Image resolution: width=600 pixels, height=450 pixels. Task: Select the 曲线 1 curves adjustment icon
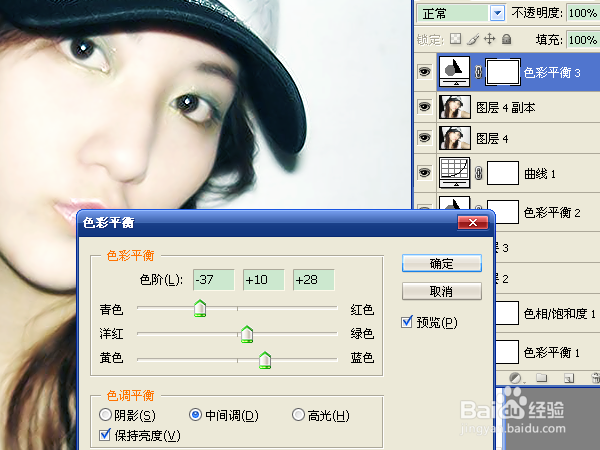(x=454, y=173)
